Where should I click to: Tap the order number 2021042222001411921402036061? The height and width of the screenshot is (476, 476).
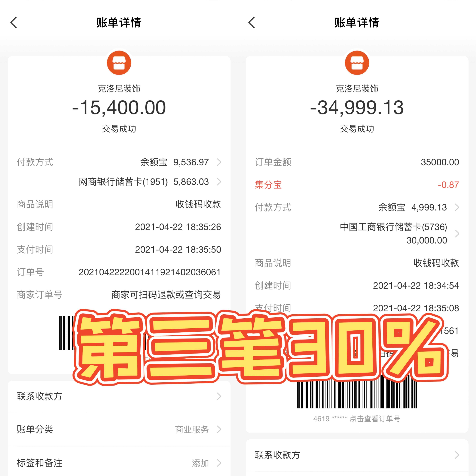point(150,272)
